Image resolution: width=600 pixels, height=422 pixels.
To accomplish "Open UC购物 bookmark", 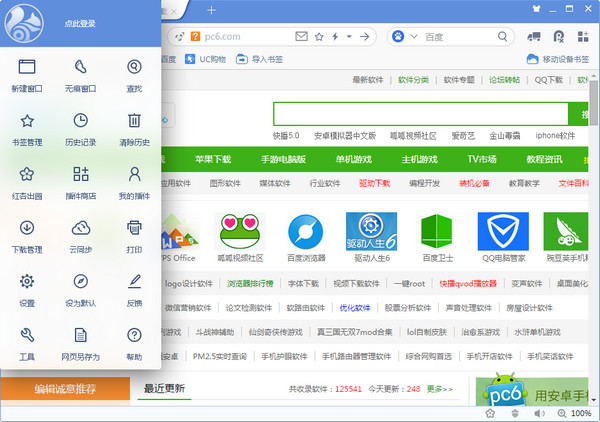I will click(205, 59).
